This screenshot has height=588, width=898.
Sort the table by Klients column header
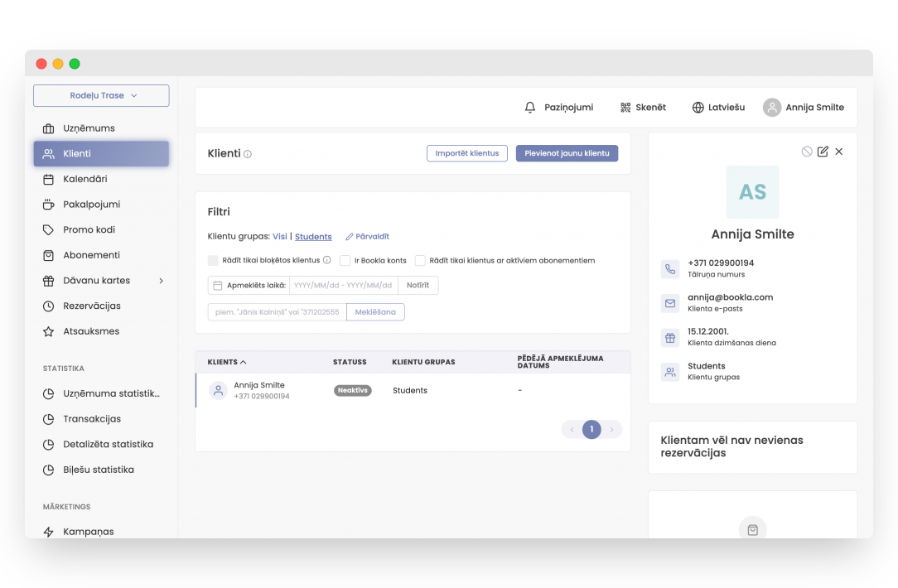point(227,362)
